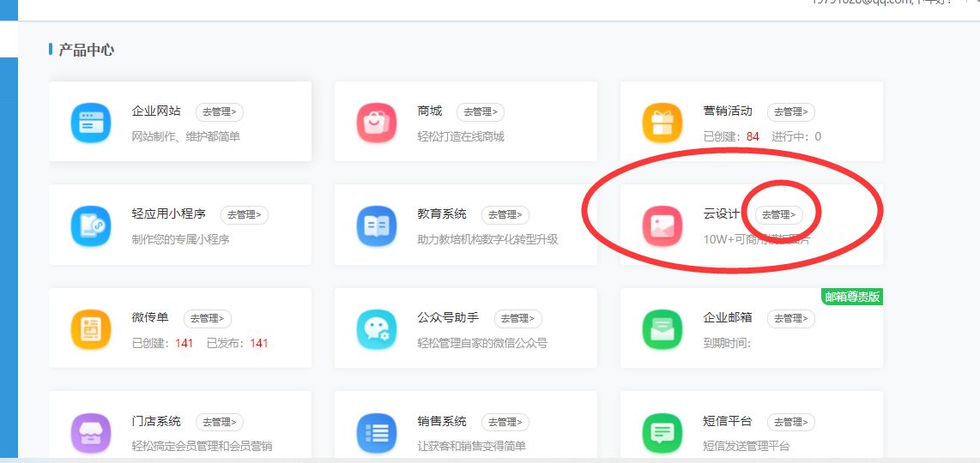Image resolution: width=980 pixels, height=463 pixels.
Task: Click 让获客和销售变得简单 description
Action: [x=471, y=446]
